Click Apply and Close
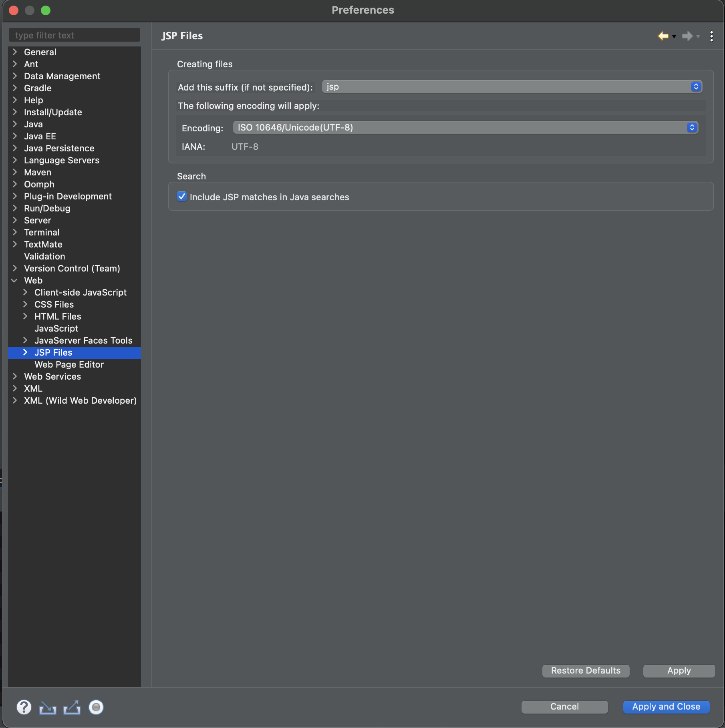This screenshot has width=725, height=728. [666, 707]
